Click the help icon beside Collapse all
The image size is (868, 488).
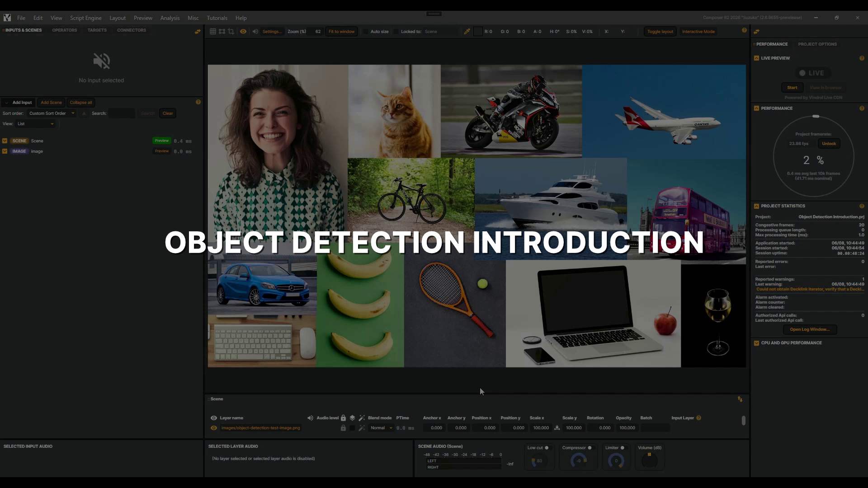pyautogui.click(x=198, y=102)
